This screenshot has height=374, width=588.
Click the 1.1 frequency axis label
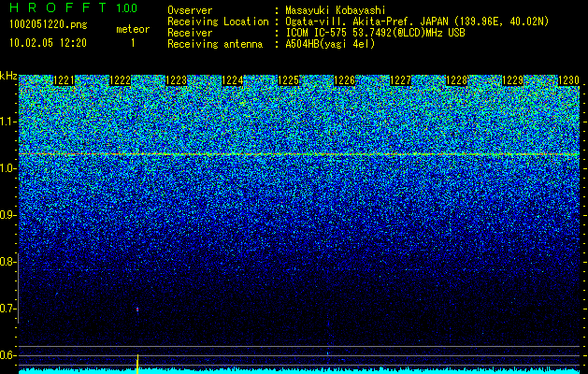7,122
